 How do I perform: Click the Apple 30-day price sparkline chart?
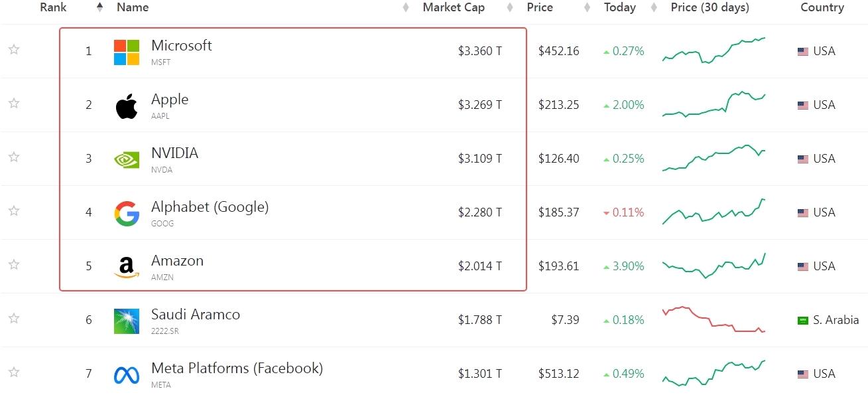click(x=713, y=105)
